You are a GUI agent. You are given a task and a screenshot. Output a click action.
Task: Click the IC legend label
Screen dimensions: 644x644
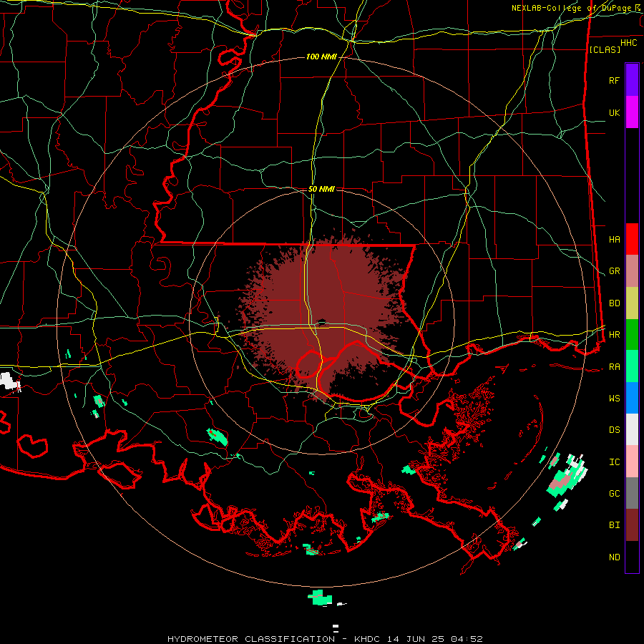coord(614,462)
